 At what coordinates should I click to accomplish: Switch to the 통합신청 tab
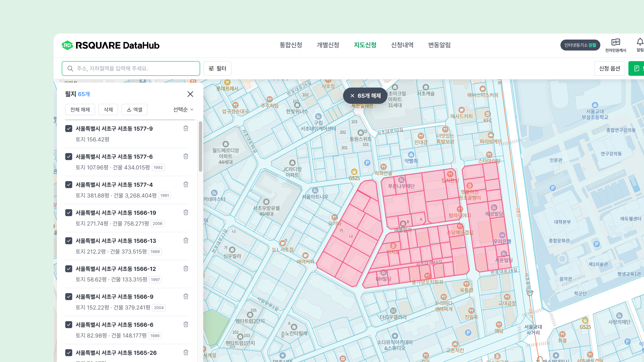coord(291,45)
